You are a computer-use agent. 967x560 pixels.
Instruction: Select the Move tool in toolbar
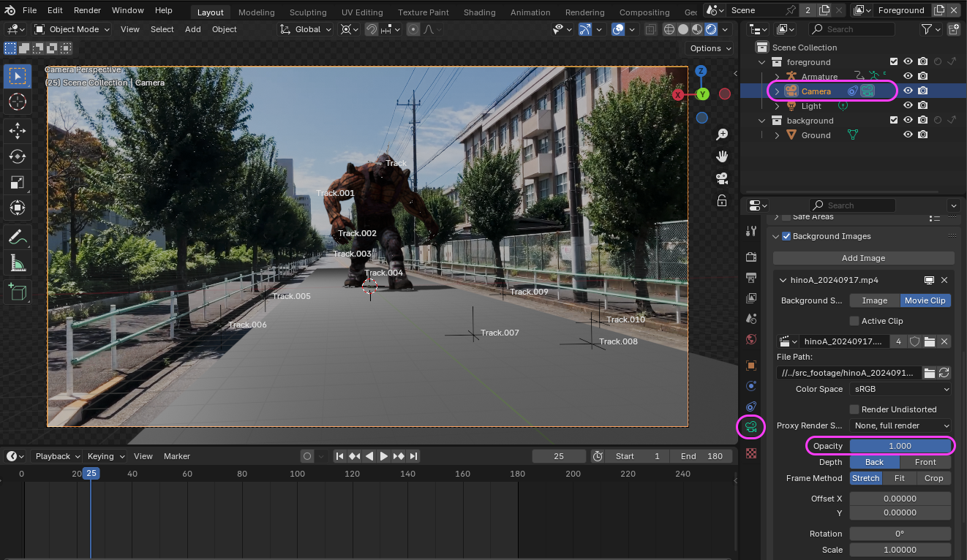pyautogui.click(x=18, y=131)
